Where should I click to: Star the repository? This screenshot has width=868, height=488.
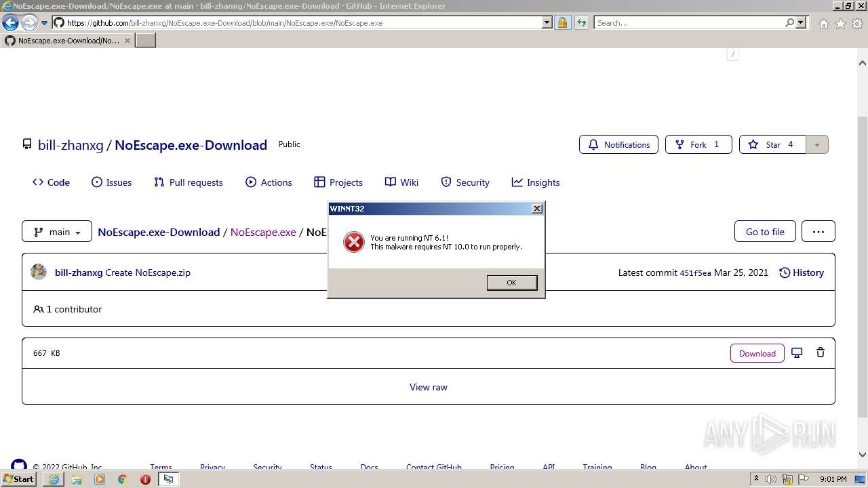[772, 144]
